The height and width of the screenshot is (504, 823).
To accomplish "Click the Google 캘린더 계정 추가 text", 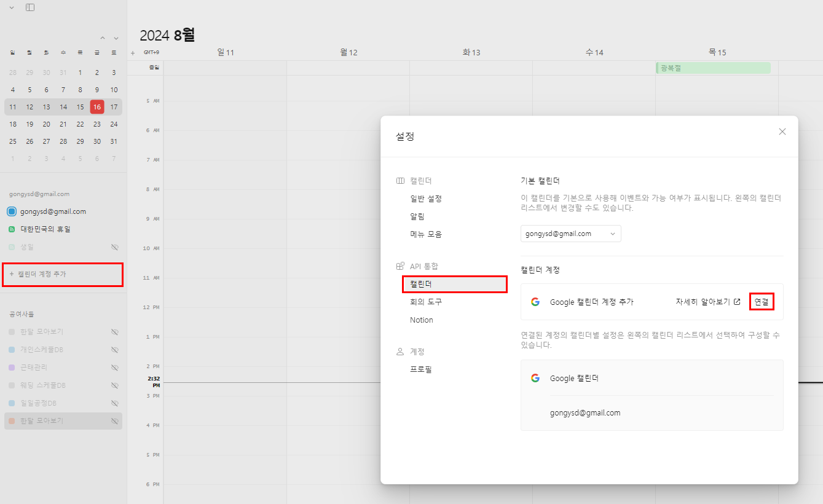I will pyautogui.click(x=591, y=302).
